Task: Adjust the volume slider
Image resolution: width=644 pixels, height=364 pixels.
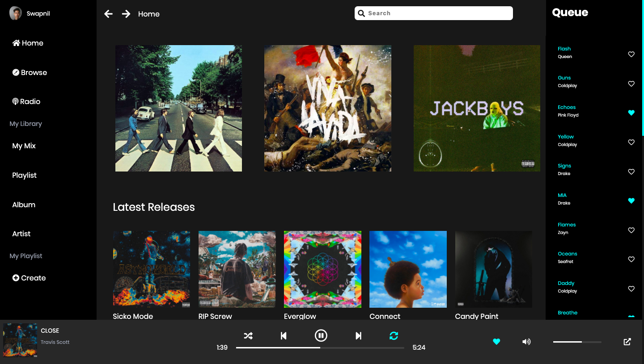Action: (577, 342)
